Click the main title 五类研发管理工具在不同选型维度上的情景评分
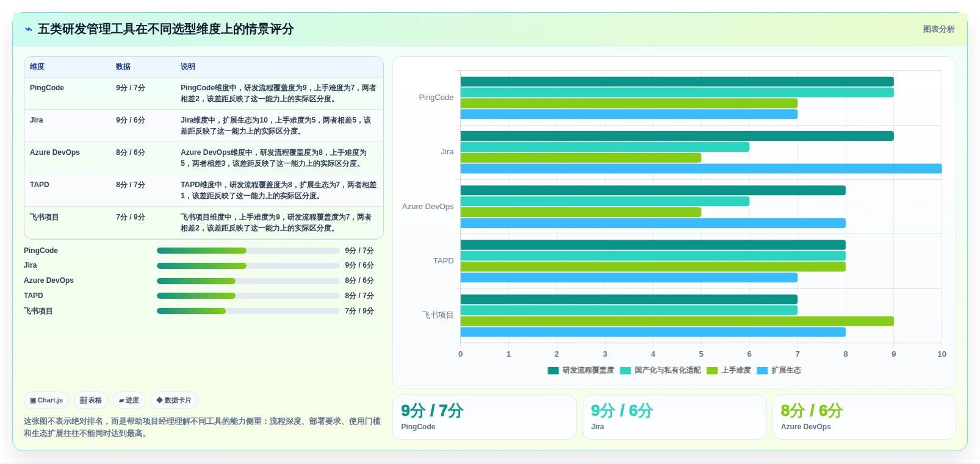The height and width of the screenshot is (464, 980). click(x=166, y=29)
